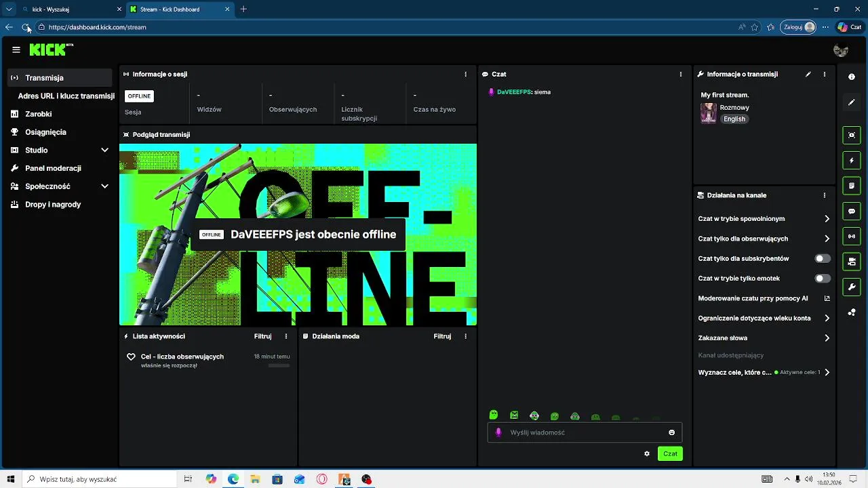Click the Wyślij wiadomość chat input field
The width and height of the screenshot is (868, 488).
(585, 432)
